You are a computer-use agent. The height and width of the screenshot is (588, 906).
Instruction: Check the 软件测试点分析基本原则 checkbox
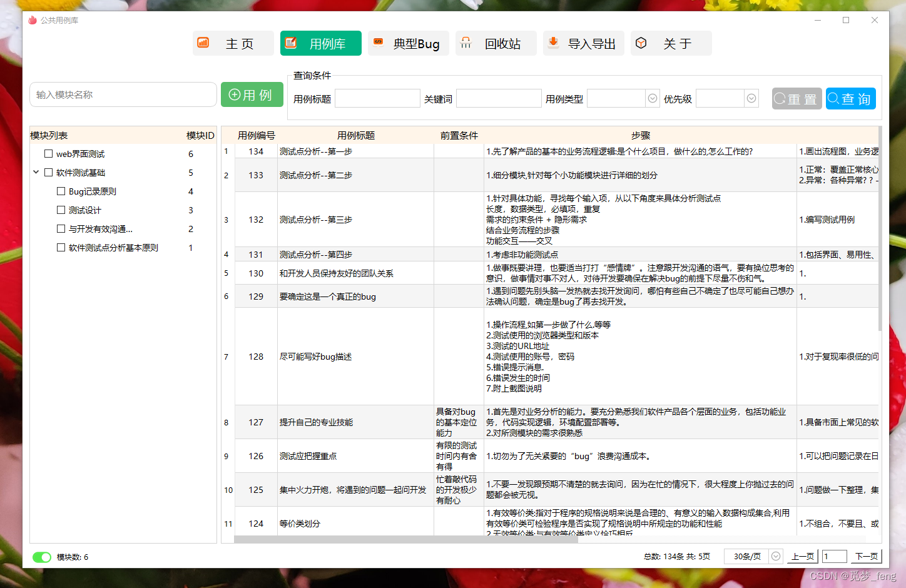pyautogui.click(x=61, y=247)
